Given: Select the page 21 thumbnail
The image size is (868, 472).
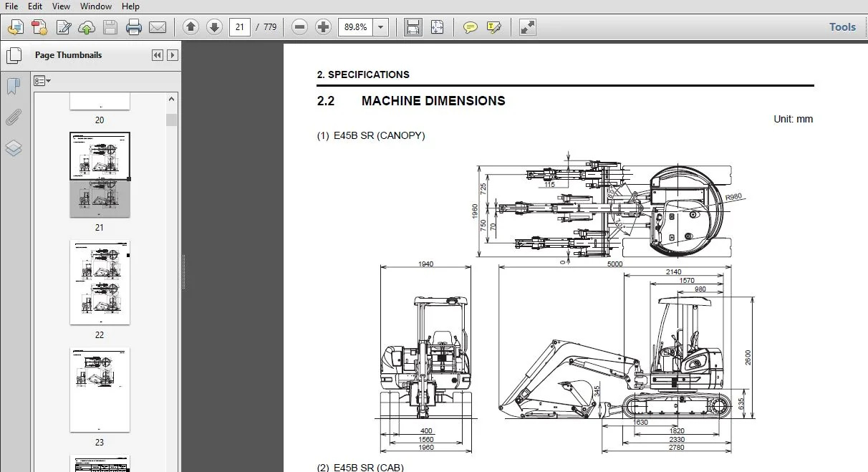Looking at the screenshot, I should 100,175.
